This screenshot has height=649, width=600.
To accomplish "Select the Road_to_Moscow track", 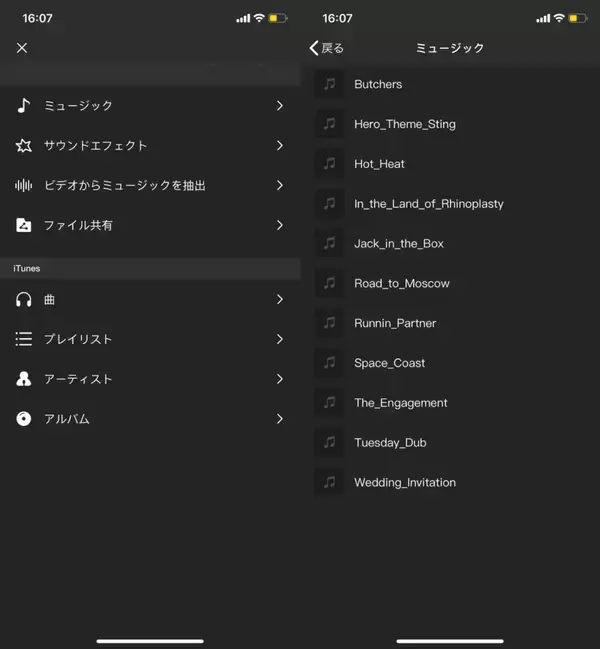I will point(402,283).
